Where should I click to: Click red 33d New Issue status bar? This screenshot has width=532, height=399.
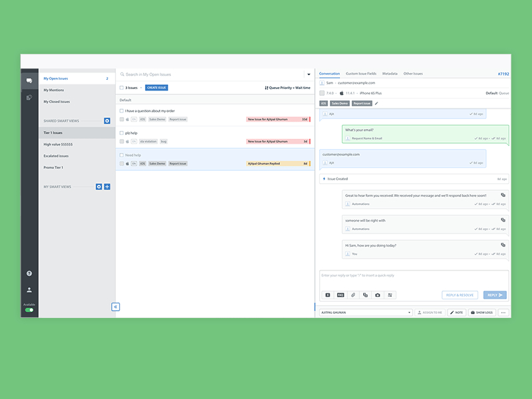coord(278,119)
